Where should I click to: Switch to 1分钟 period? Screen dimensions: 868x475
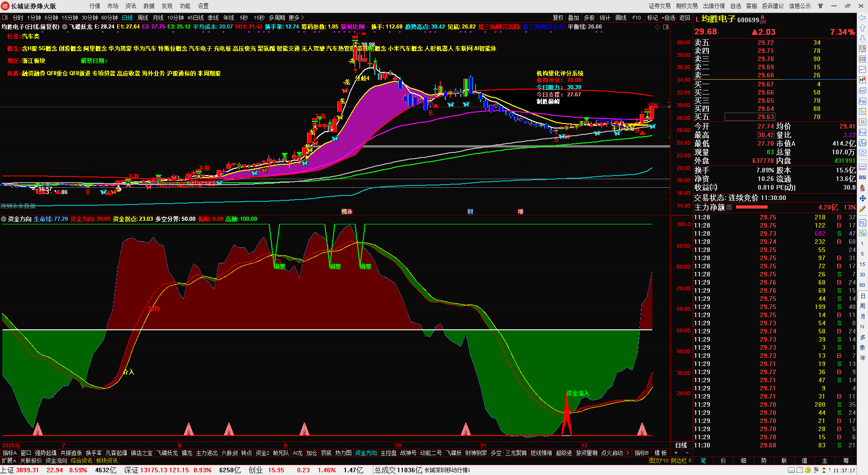[34, 18]
